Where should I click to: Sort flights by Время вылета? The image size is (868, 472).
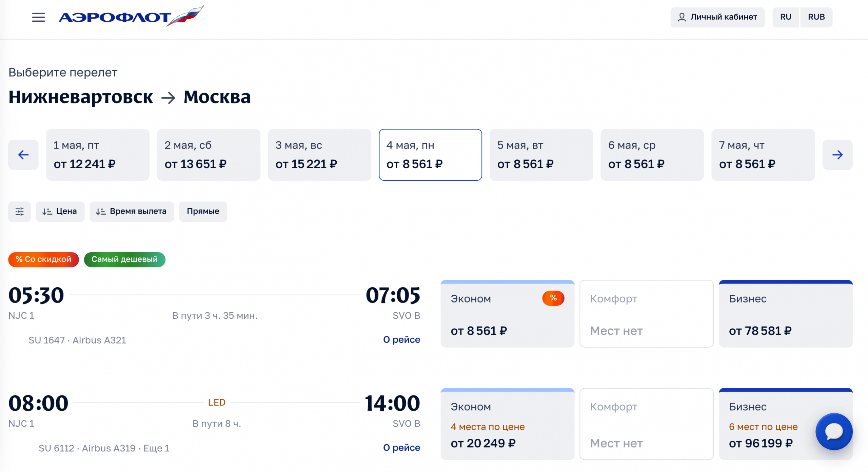pyautogui.click(x=132, y=212)
